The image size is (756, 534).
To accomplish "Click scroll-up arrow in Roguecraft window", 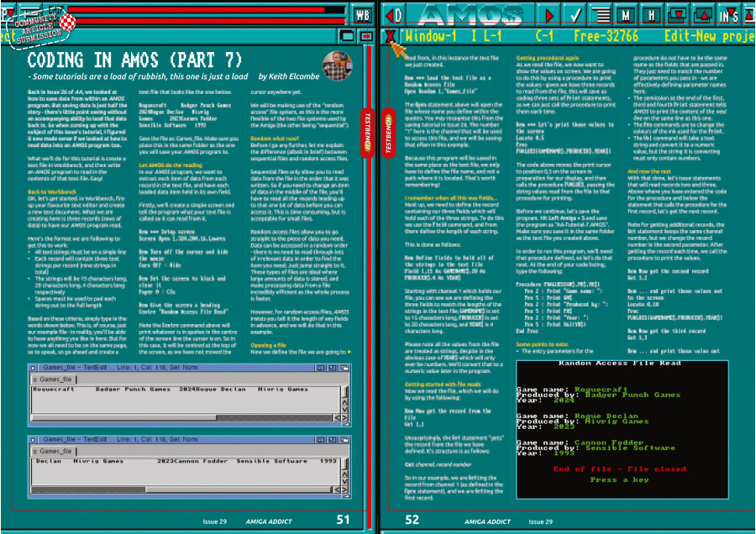I will [x=344, y=402].
